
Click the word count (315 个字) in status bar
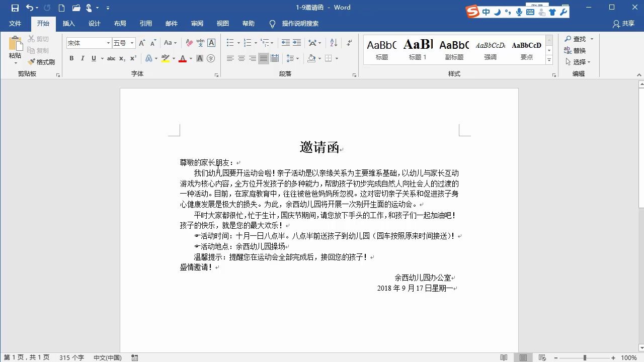(x=71, y=358)
